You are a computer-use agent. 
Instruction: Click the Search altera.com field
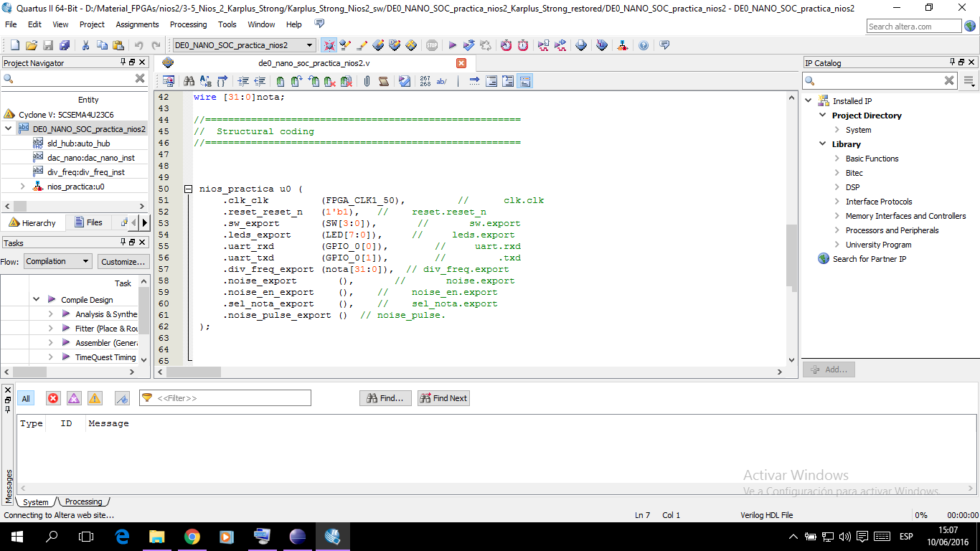pyautogui.click(x=913, y=27)
